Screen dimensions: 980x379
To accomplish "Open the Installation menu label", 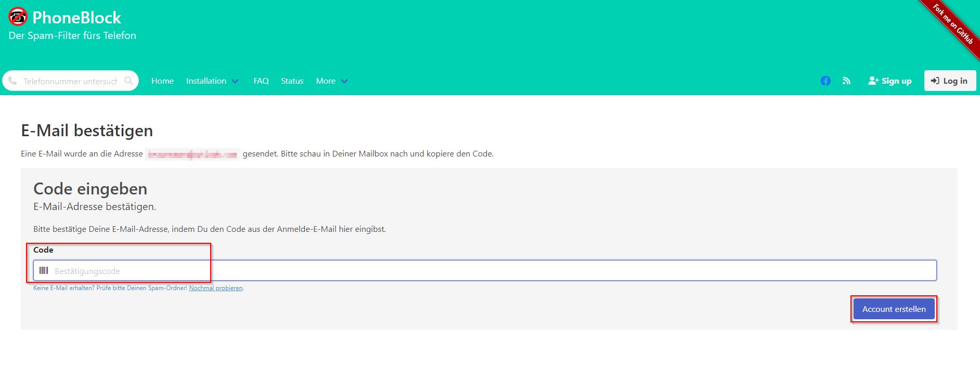I will pos(206,81).
